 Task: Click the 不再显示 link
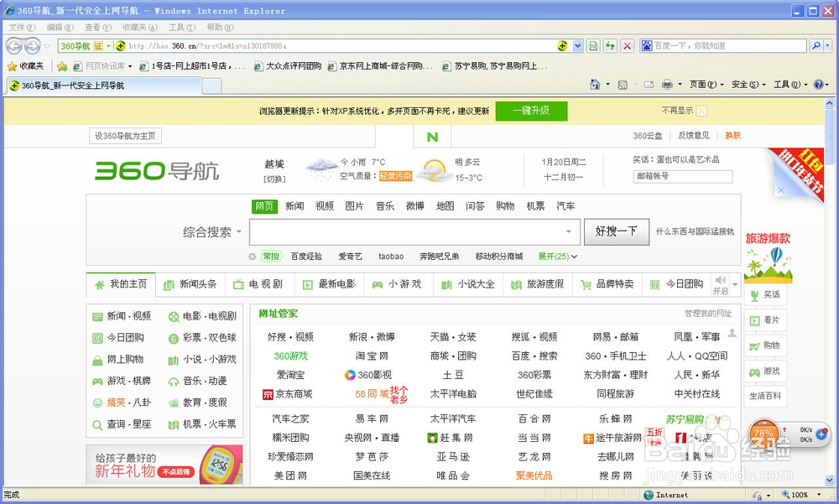coord(677,111)
